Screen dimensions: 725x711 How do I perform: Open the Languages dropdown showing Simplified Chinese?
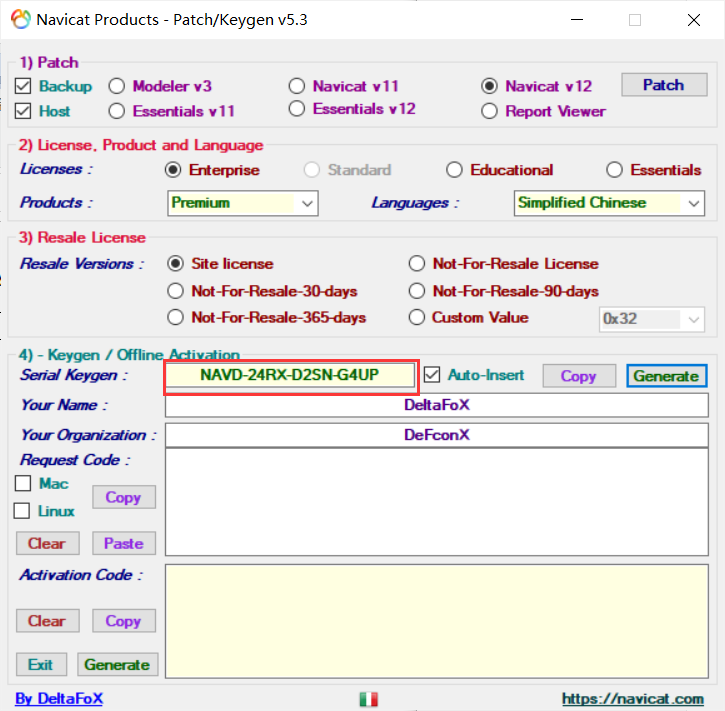coord(609,203)
